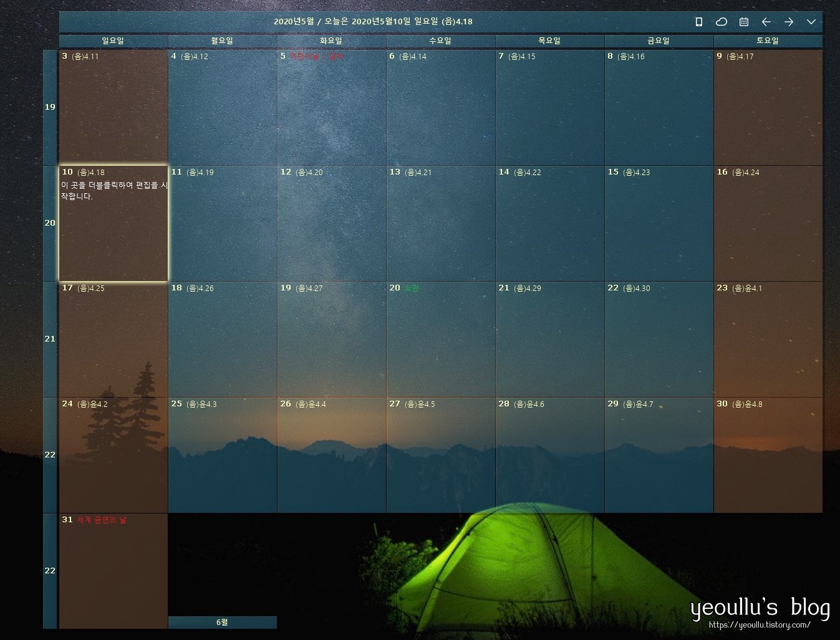The width and height of the screenshot is (840, 640).
Task: Go to next month with right arrow
Action: pos(789,22)
